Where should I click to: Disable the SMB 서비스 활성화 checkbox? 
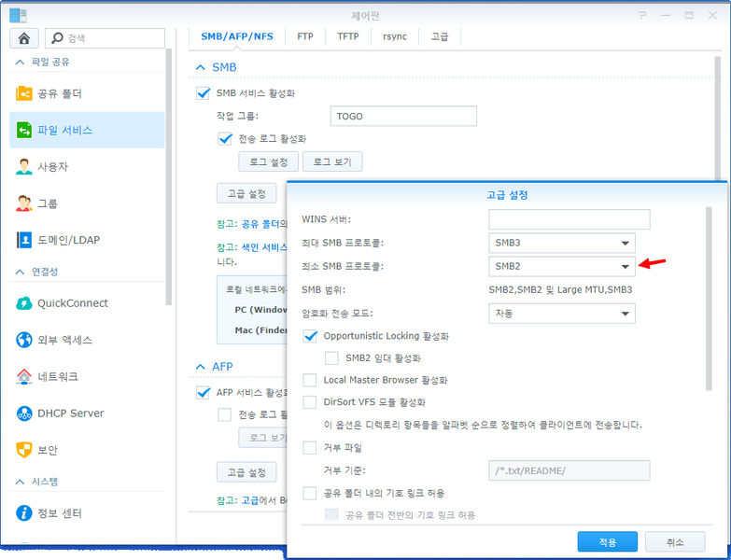204,93
